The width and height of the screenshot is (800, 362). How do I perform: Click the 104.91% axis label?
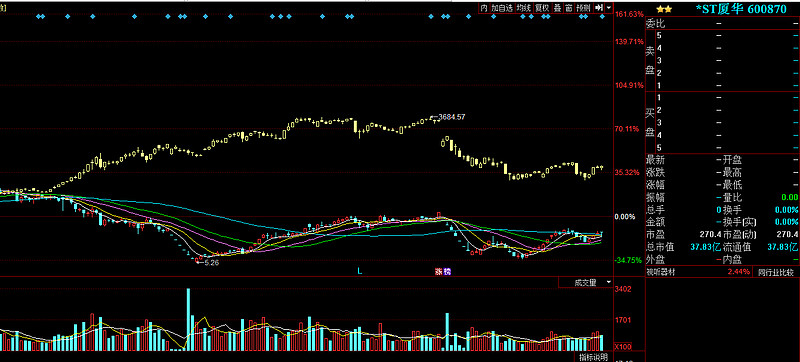point(629,85)
